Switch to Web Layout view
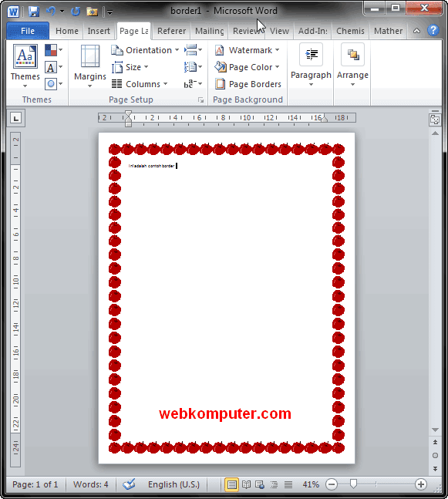Viewport: 448px width, 499px height. (260, 484)
